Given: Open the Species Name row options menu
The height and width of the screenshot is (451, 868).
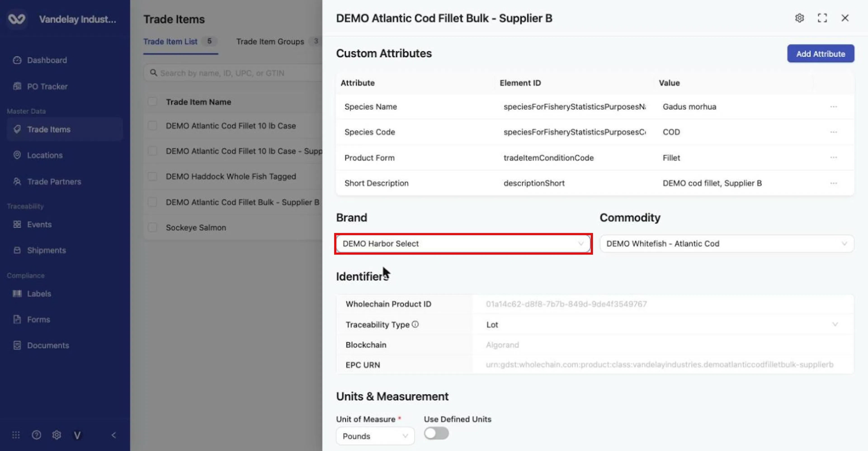Looking at the screenshot, I should tap(833, 107).
